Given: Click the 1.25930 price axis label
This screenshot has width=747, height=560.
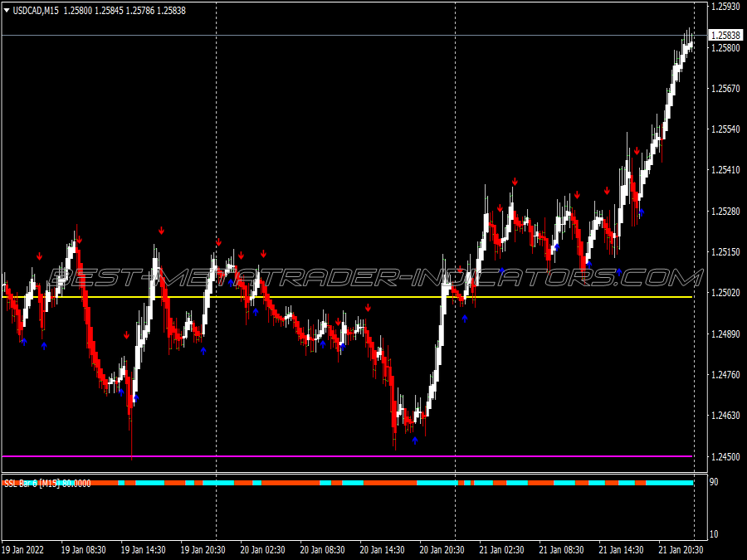Looking at the screenshot, I should coord(725,6).
